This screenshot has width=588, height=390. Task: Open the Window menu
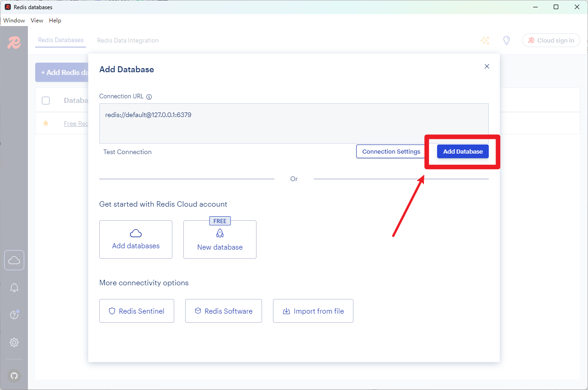point(14,21)
